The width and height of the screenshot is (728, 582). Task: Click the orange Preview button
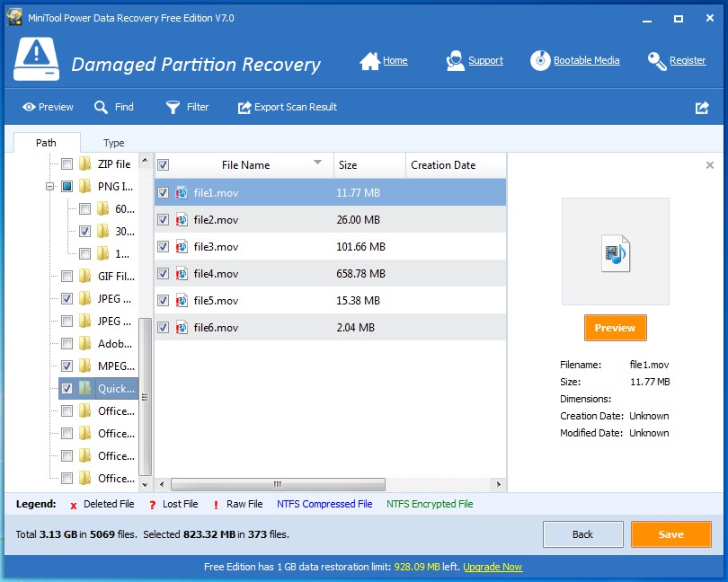click(x=615, y=328)
